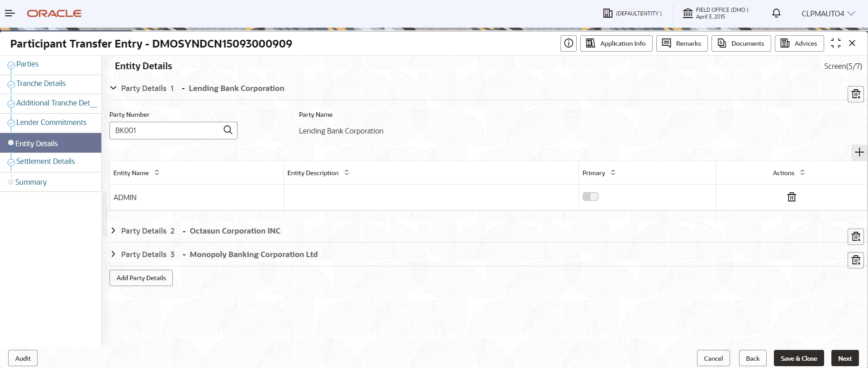Screen dimensions: 868x368
Task: Sort by Entity Description column
Action: click(x=347, y=172)
